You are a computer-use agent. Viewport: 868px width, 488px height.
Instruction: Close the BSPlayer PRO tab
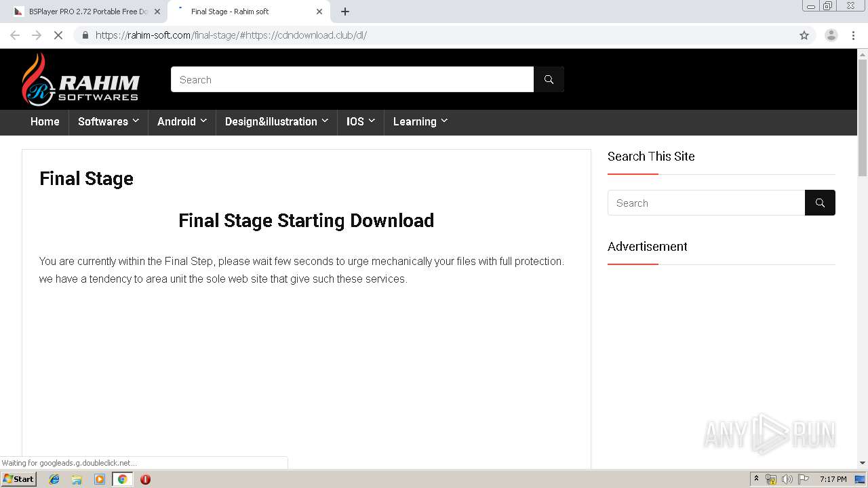click(157, 12)
